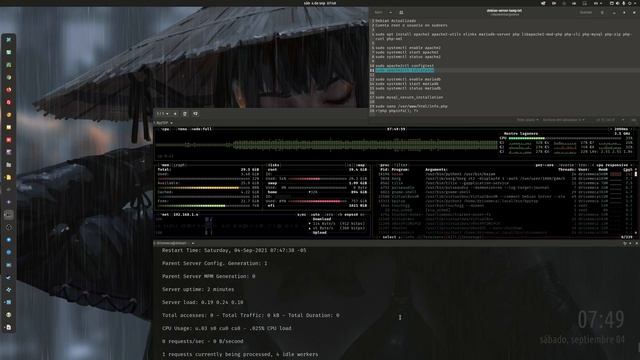
Task: Change the cpu responsive sort option
Action: pyautogui.click(x=612, y=165)
